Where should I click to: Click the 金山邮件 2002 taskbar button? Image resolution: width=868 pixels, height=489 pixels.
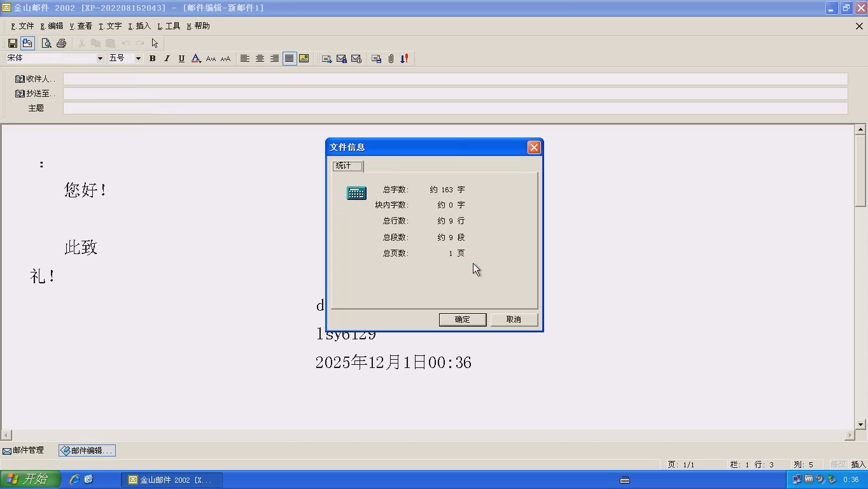click(172, 479)
